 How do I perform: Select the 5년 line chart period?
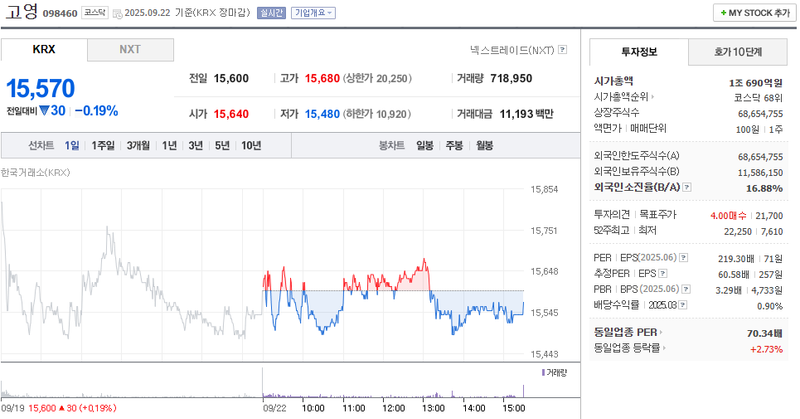coord(222,146)
